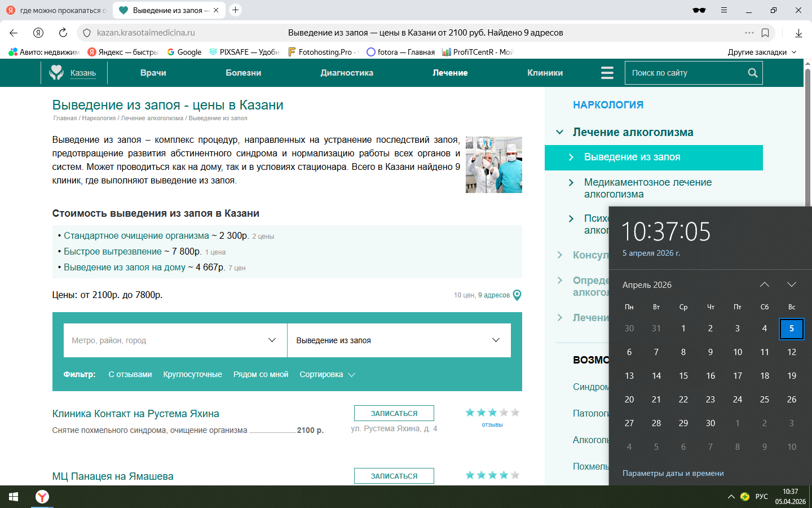Enable the 'Круглосуточные' filter
812x508 pixels.
[192, 374]
